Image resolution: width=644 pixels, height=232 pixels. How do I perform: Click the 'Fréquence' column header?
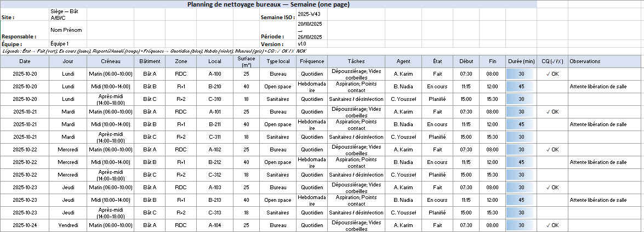[312, 61]
